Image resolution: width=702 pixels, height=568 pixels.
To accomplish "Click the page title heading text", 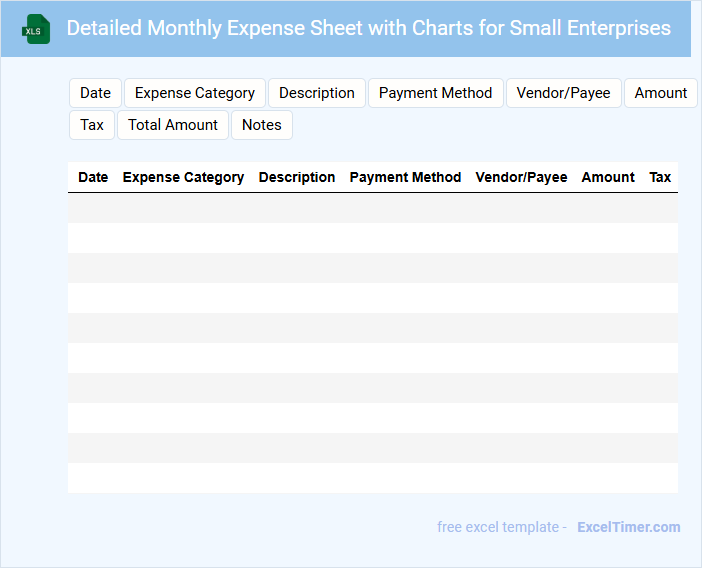I will click(x=368, y=28).
